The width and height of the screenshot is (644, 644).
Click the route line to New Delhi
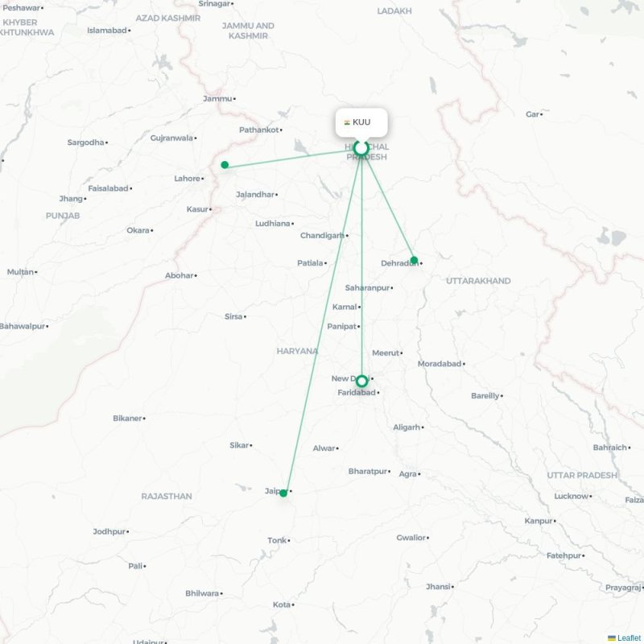pyautogui.click(x=361, y=267)
